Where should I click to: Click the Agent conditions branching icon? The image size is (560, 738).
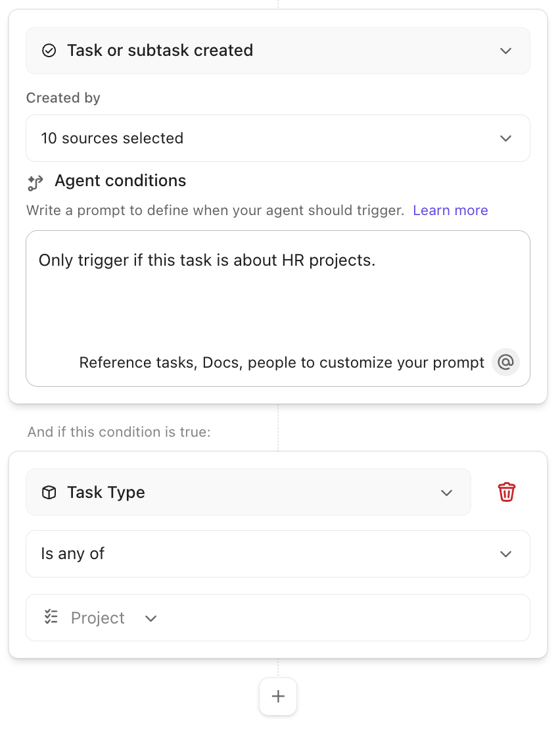tap(36, 182)
